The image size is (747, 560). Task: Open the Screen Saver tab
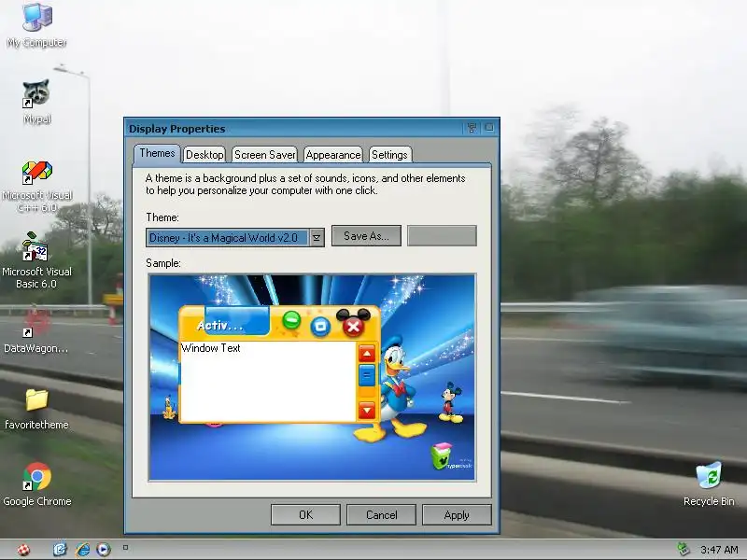tap(265, 155)
